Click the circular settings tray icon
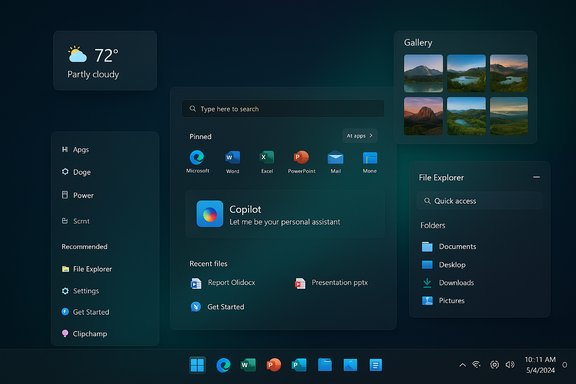The image size is (576, 384). [494, 365]
